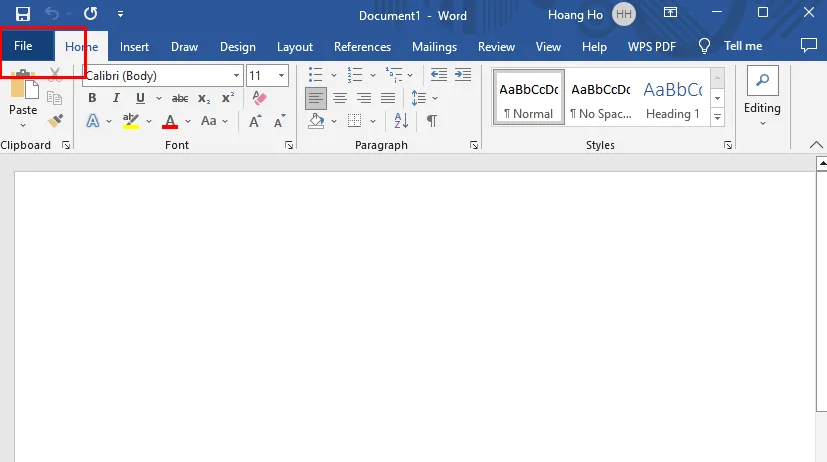Image resolution: width=827 pixels, height=462 pixels.
Task: Click the Shading paint bucket icon
Action: click(x=316, y=121)
